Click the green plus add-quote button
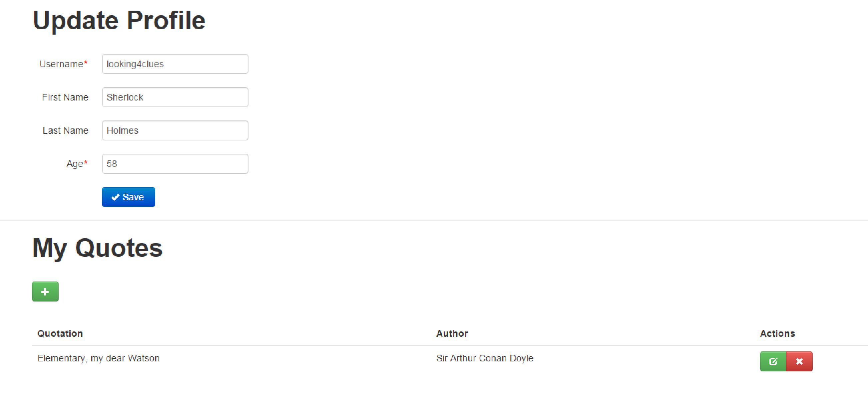The image size is (868, 394). click(45, 291)
